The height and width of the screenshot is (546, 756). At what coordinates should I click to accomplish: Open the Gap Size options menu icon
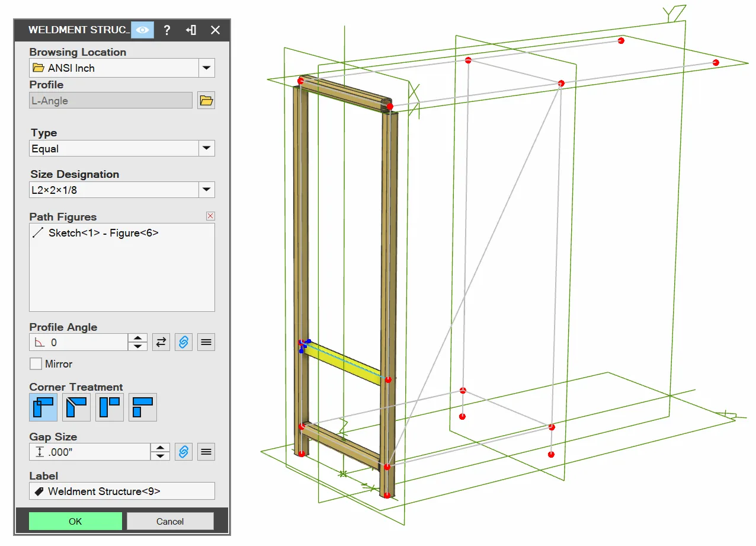click(206, 452)
